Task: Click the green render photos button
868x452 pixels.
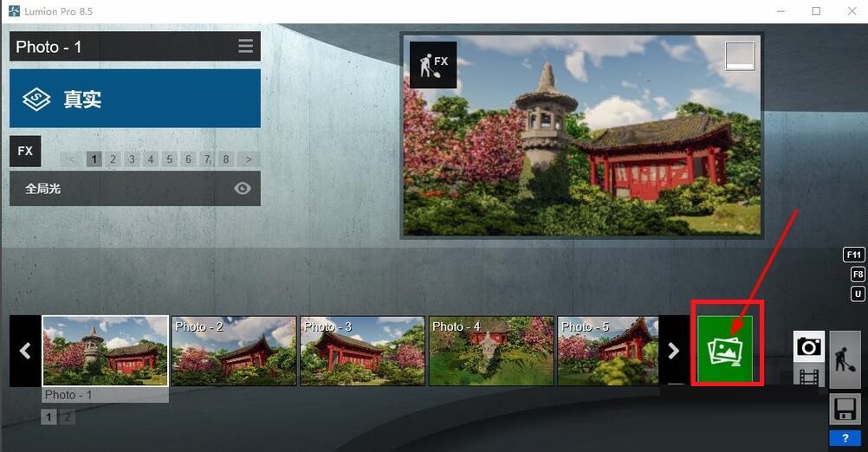Action: (x=725, y=349)
